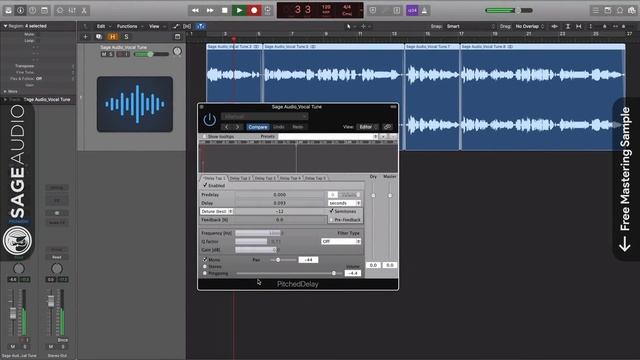The height and width of the screenshot is (360, 640).
Task: Open List Editors icon
Action: tap(596, 10)
